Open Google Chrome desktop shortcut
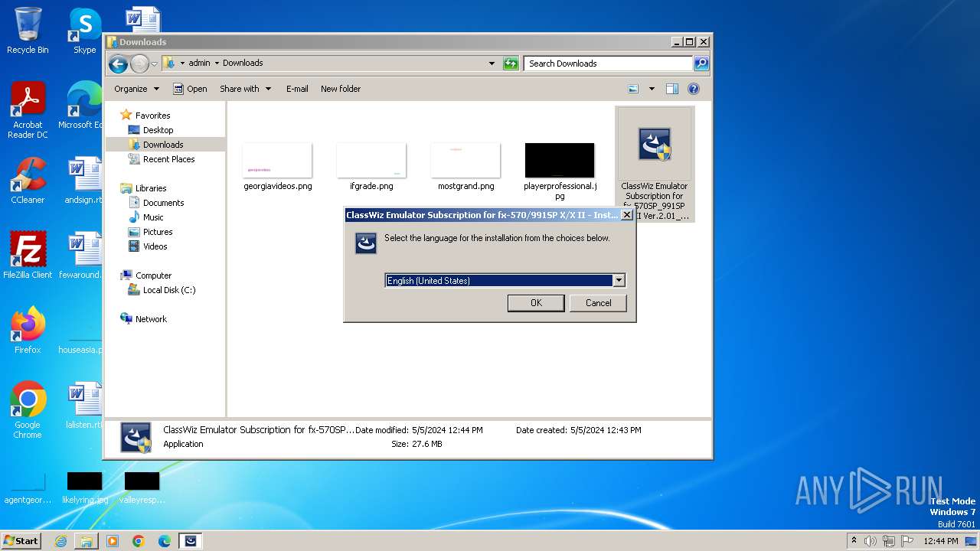Screen dimensions: 980x551 28,410
